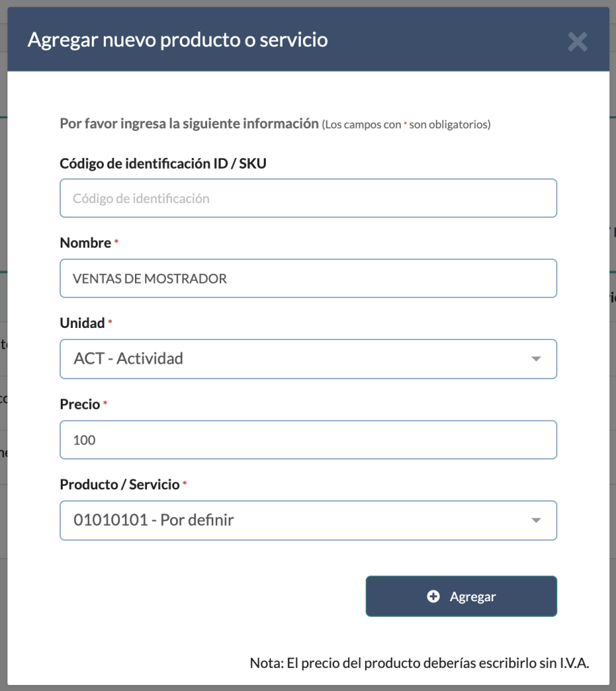Click the Código de identificación ID / SKU label
This screenshot has height=691, width=616.
coord(168,163)
